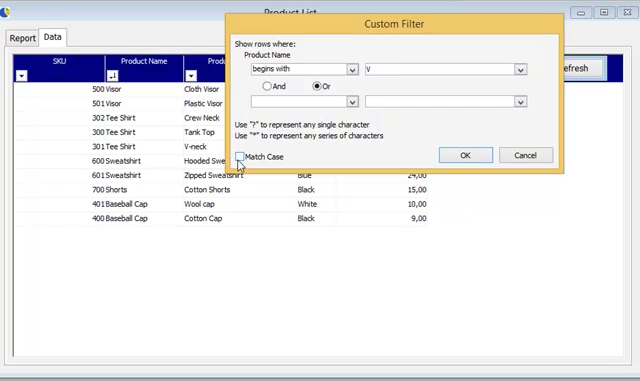
Task: Click the first filter value field containing V
Action: 440,69
